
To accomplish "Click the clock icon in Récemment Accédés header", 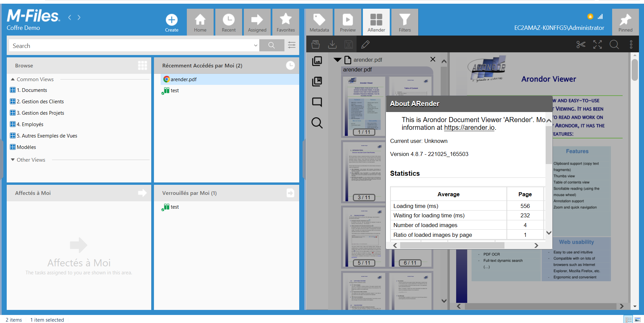I will (290, 65).
